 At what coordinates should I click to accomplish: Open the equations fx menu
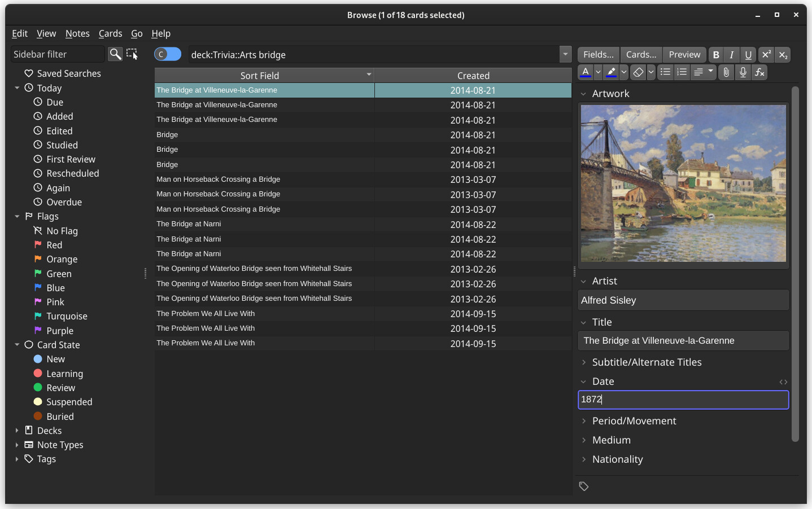pos(759,72)
